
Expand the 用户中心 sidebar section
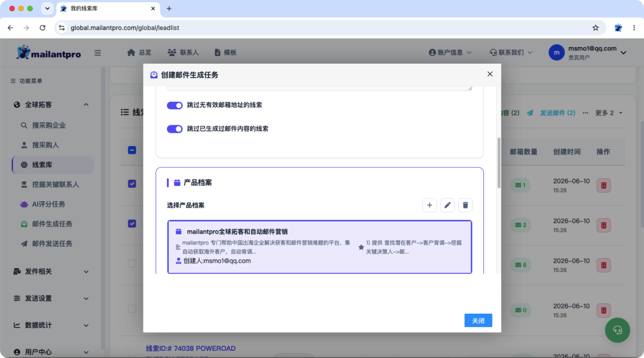point(51,352)
